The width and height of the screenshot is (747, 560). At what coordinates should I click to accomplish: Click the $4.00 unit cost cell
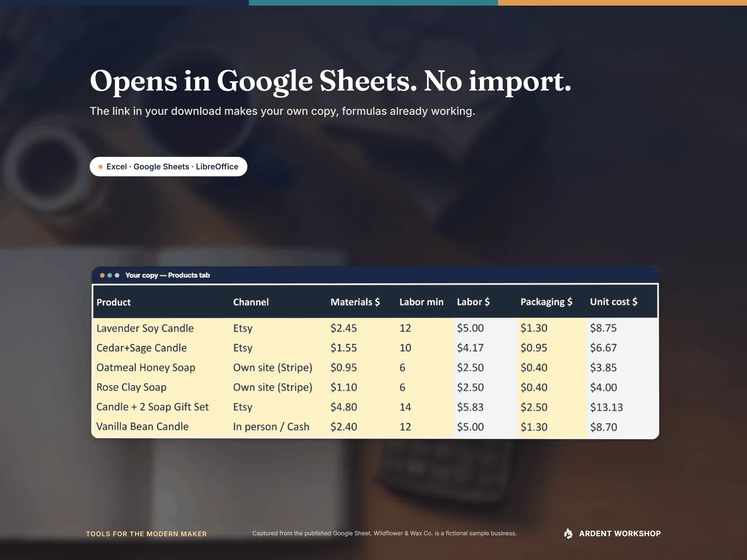(x=603, y=387)
